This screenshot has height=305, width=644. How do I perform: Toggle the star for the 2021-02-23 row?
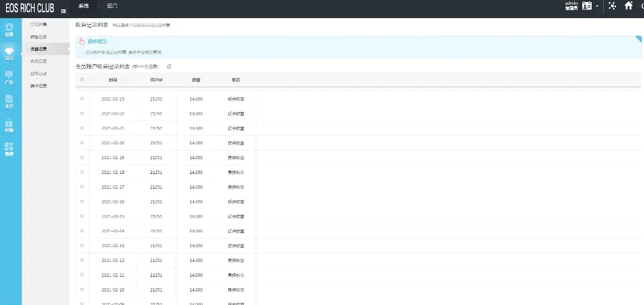82,99
